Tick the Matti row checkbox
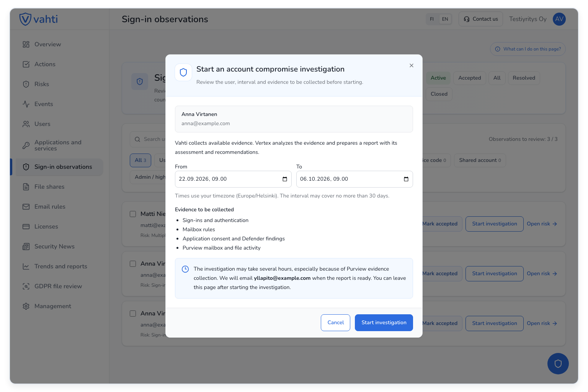 pos(133,214)
